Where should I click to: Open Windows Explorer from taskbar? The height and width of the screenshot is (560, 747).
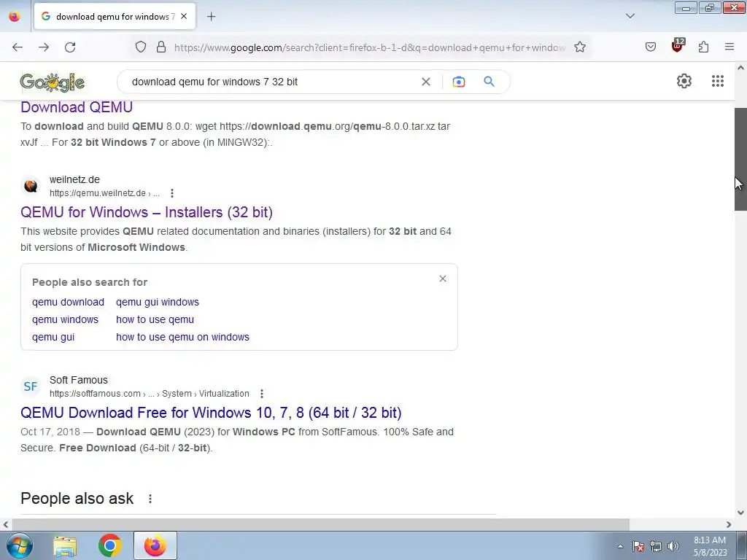point(65,545)
